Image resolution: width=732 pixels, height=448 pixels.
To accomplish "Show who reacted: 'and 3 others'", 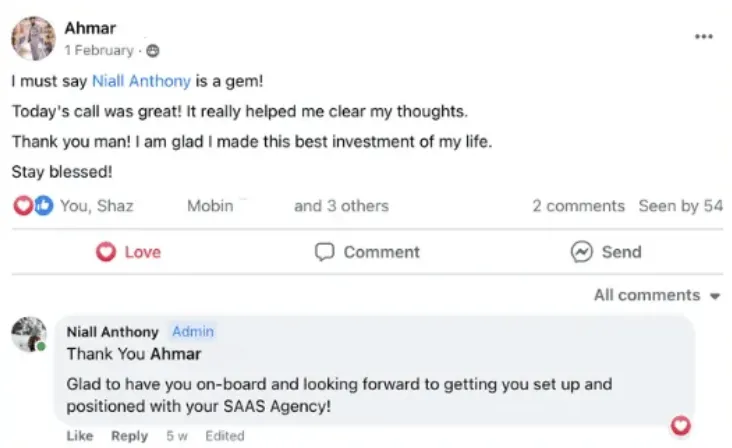I will 341,205.
